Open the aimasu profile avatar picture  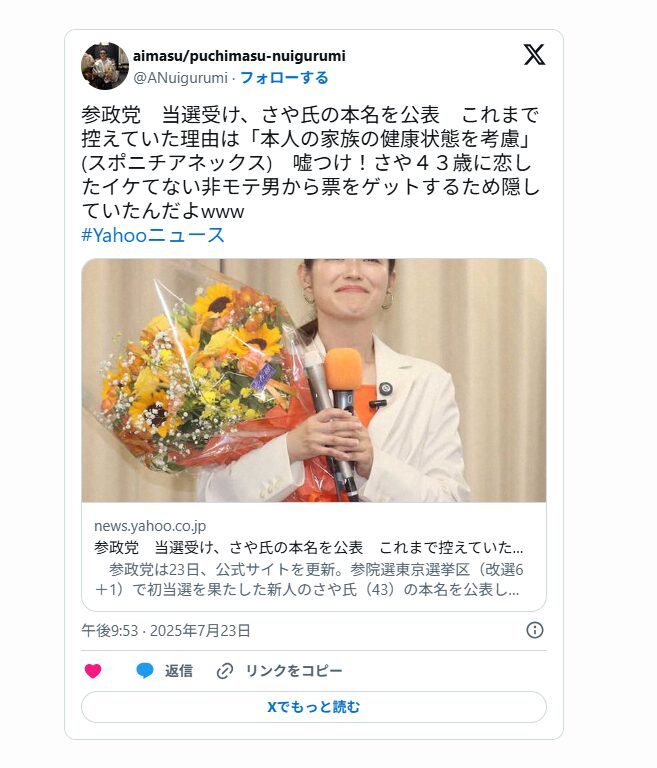105,66
